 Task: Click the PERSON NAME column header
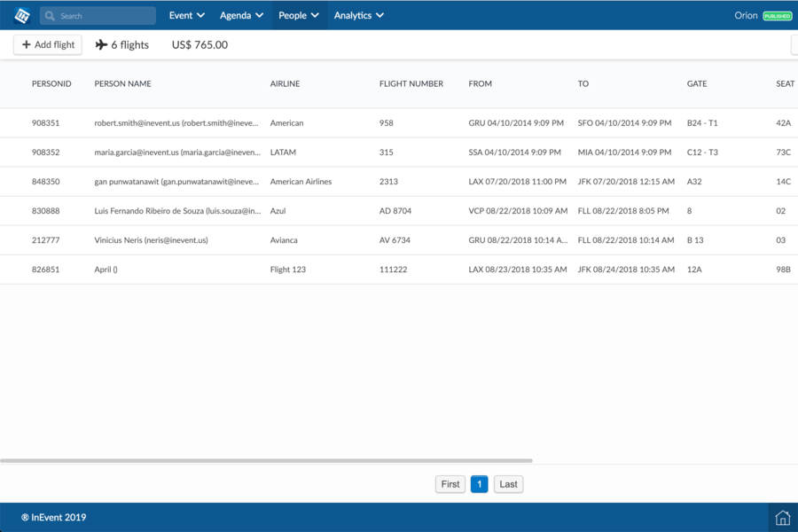click(x=122, y=83)
